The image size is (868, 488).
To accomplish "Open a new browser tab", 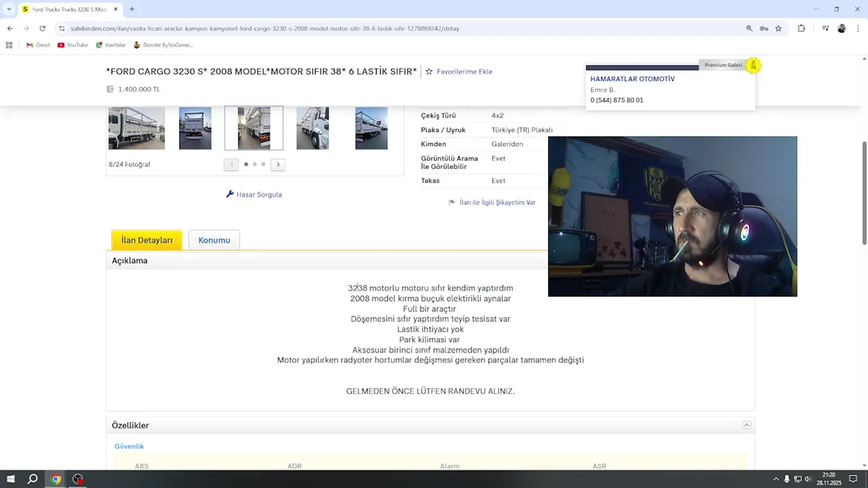I will point(132,9).
